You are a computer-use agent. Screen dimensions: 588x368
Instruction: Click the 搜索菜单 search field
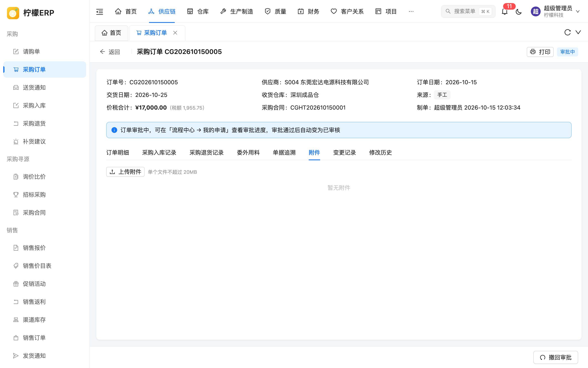pyautogui.click(x=468, y=11)
